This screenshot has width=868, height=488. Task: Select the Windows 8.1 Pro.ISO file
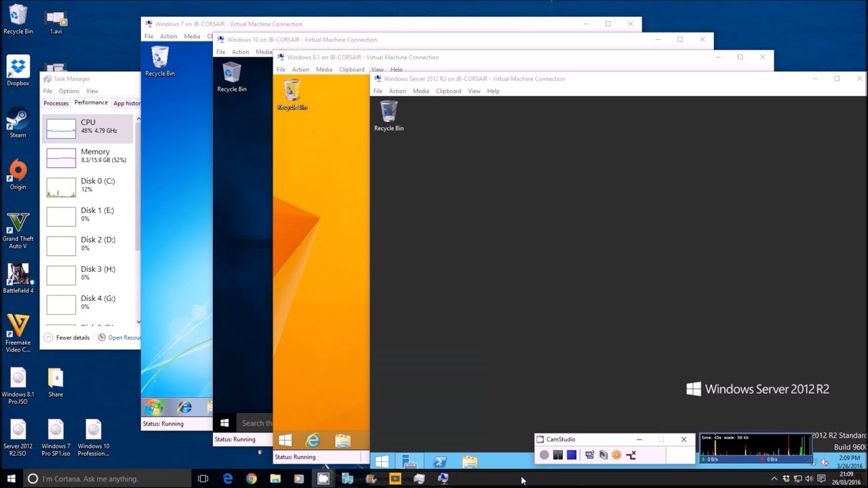[x=18, y=386]
